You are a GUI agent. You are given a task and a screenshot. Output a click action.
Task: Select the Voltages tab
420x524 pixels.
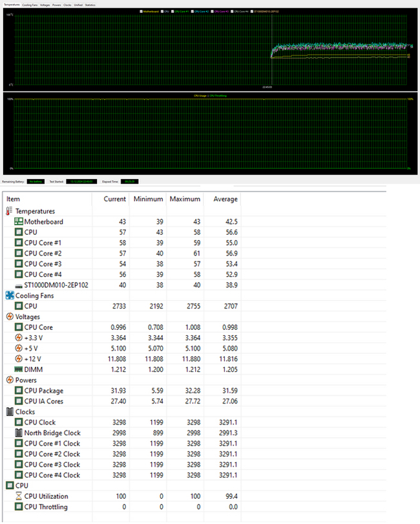click(45, 5)
